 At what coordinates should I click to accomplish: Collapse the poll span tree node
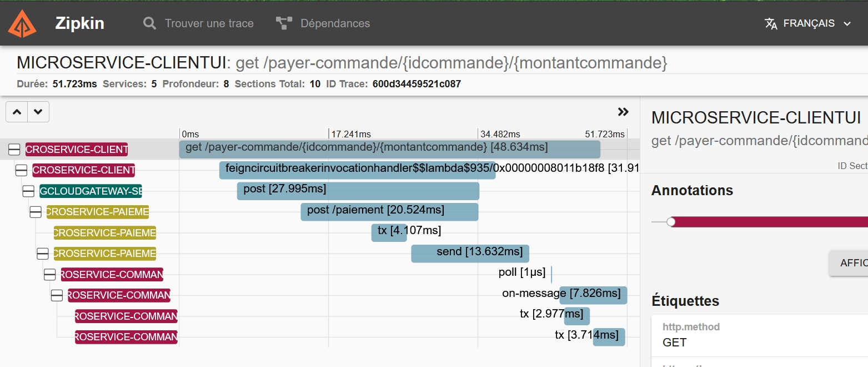[50, 275]
